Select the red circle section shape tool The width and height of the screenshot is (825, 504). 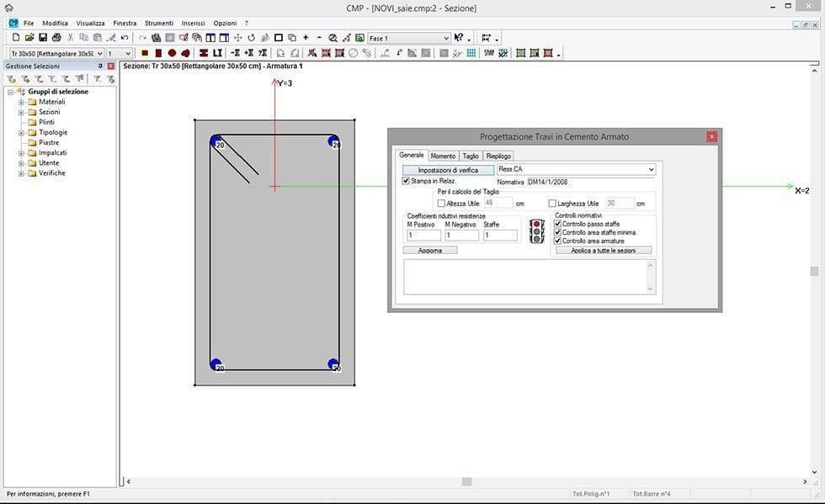(x=172, y=53)
